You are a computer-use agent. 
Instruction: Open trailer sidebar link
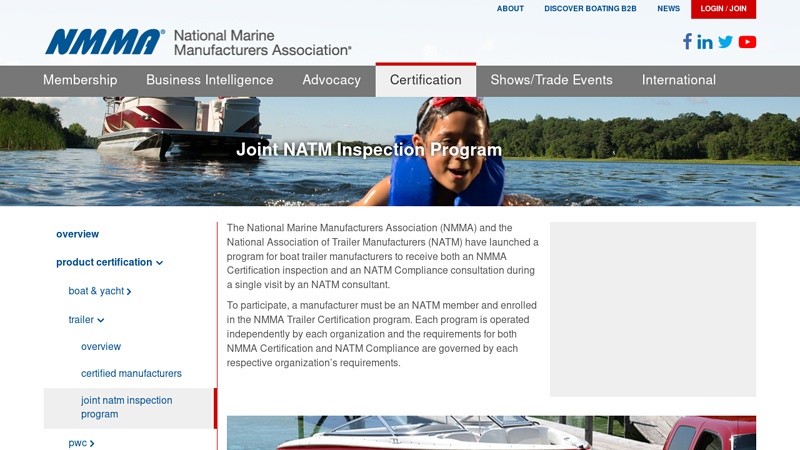[81, 320]
